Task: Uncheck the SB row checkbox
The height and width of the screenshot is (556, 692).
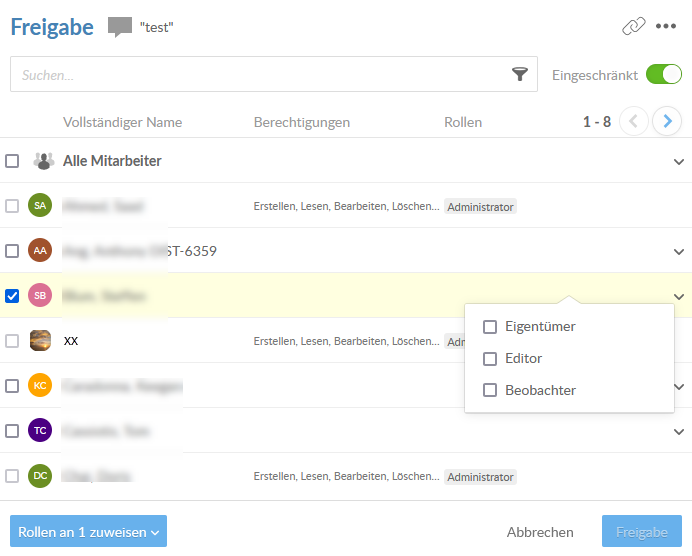Action: point(12,296)
